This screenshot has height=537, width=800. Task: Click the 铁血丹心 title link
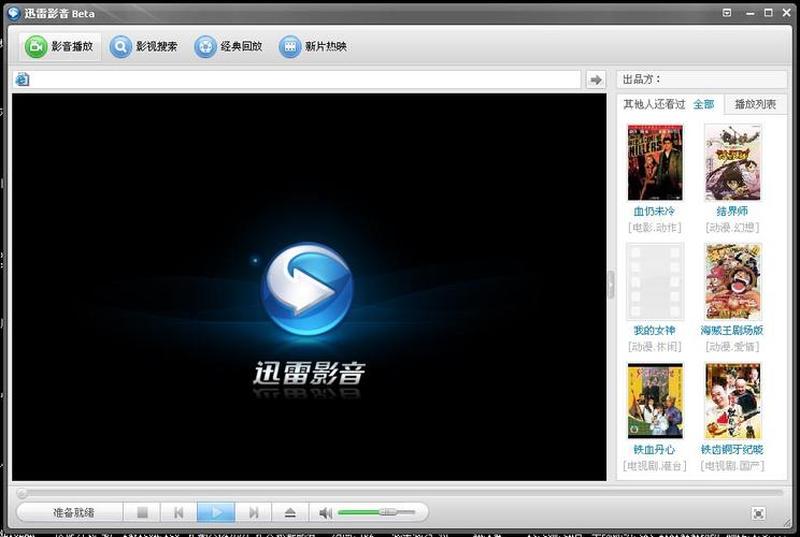654,450
